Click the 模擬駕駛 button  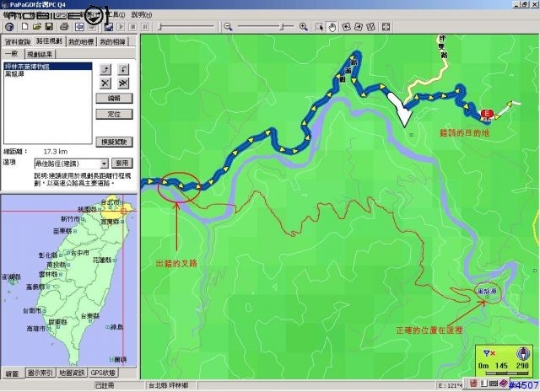114,142
